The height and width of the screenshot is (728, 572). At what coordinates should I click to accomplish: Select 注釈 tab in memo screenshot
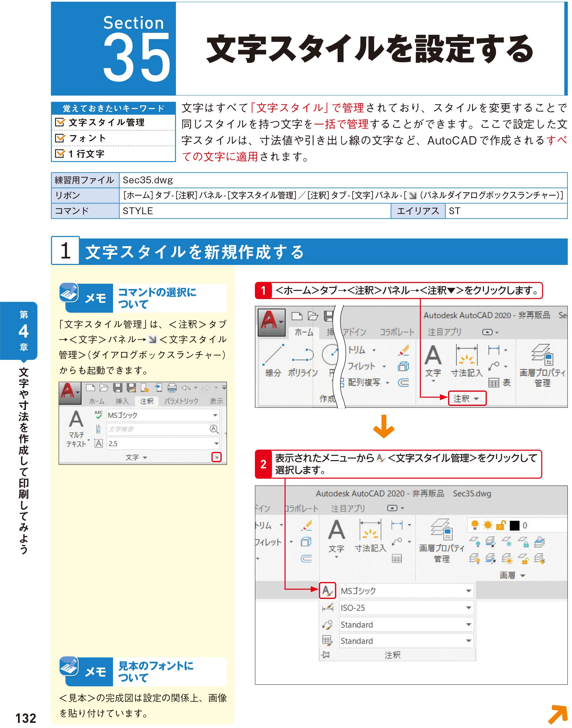pyautogui.click(x=147, y=401)
